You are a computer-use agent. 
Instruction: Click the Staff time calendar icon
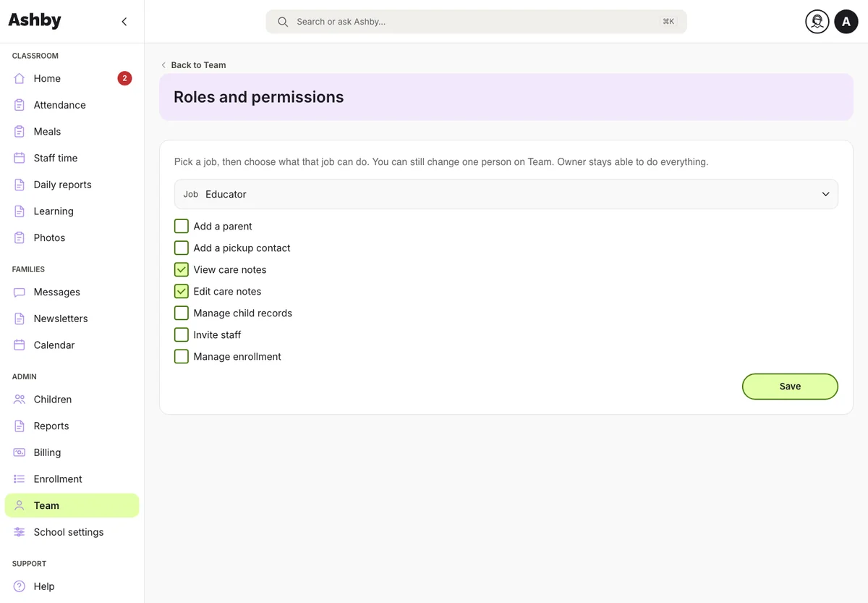(20, 158)
